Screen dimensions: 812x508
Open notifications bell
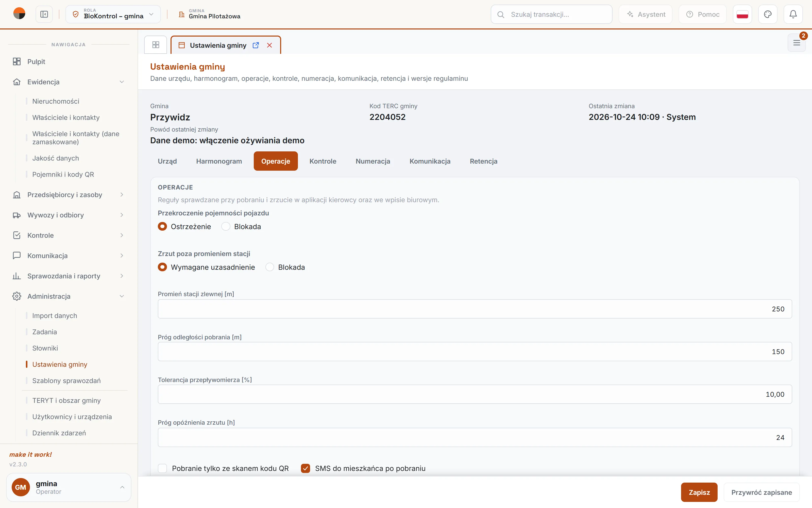point(793,14)
